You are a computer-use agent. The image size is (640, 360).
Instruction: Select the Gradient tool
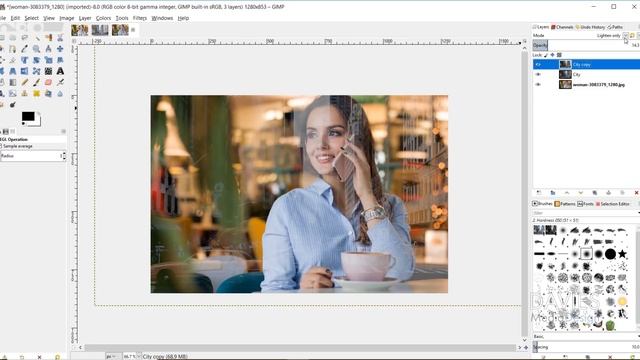13,82
